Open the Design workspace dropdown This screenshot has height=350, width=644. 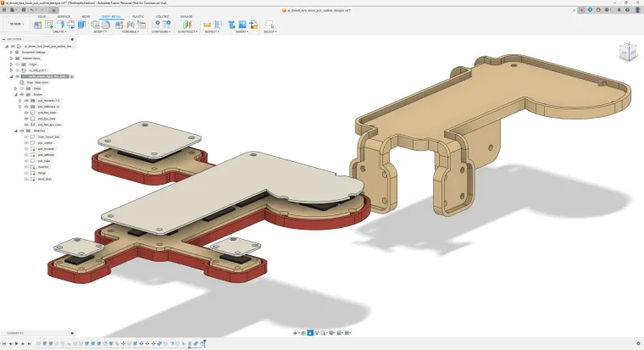[x=15, y=25]
